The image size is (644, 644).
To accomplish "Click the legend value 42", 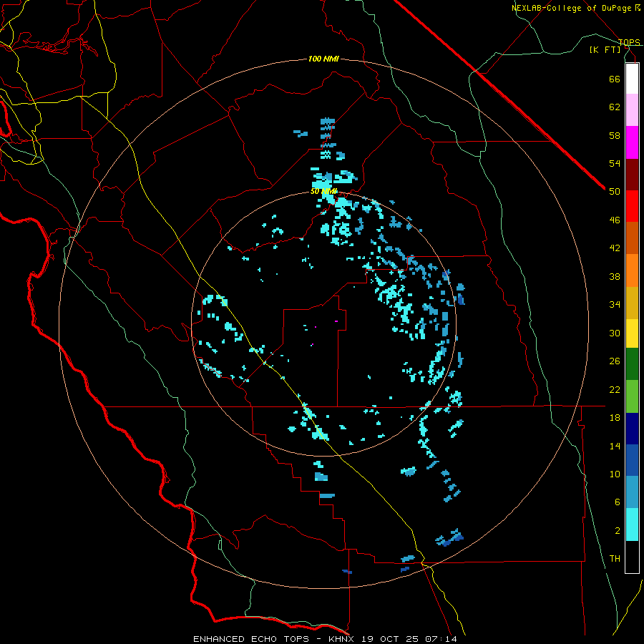I will click(x=615, y=248).
